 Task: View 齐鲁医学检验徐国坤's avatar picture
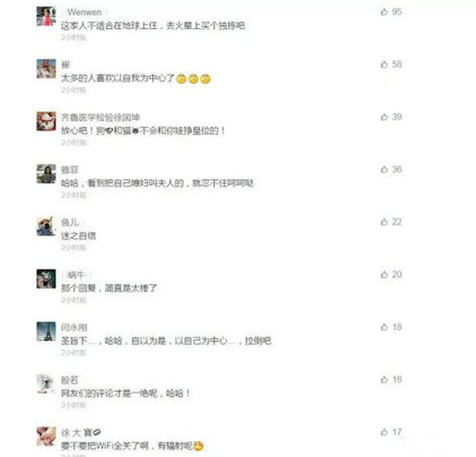point(46,121)
